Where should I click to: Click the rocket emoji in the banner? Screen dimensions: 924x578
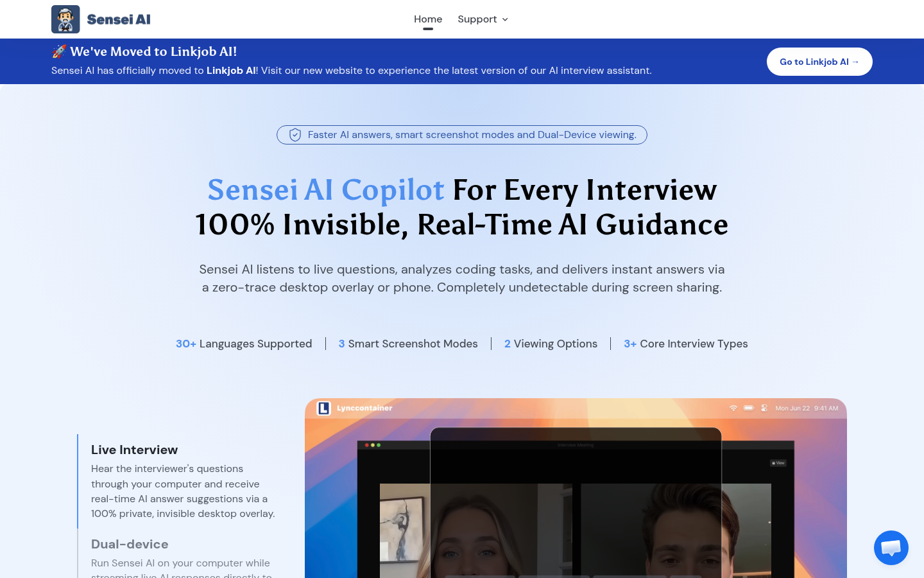59,51
